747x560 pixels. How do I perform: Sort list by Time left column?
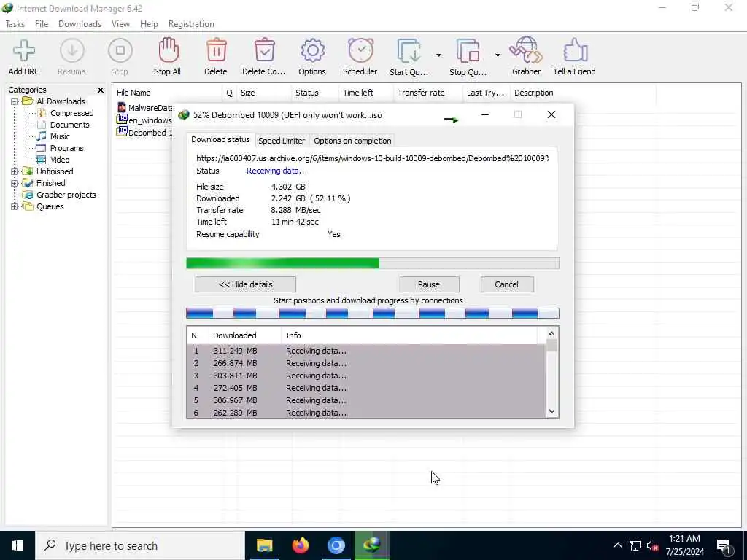tap(366, 93)
